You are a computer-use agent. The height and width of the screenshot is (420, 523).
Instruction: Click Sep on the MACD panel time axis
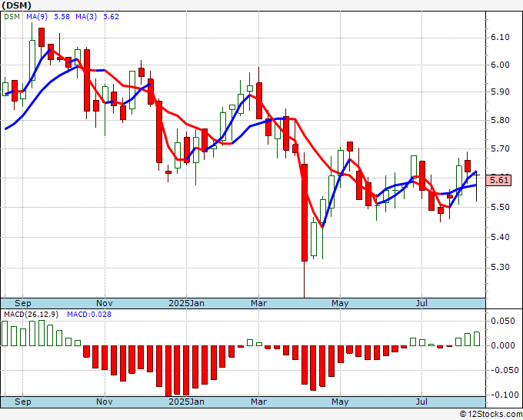point(22,402)
